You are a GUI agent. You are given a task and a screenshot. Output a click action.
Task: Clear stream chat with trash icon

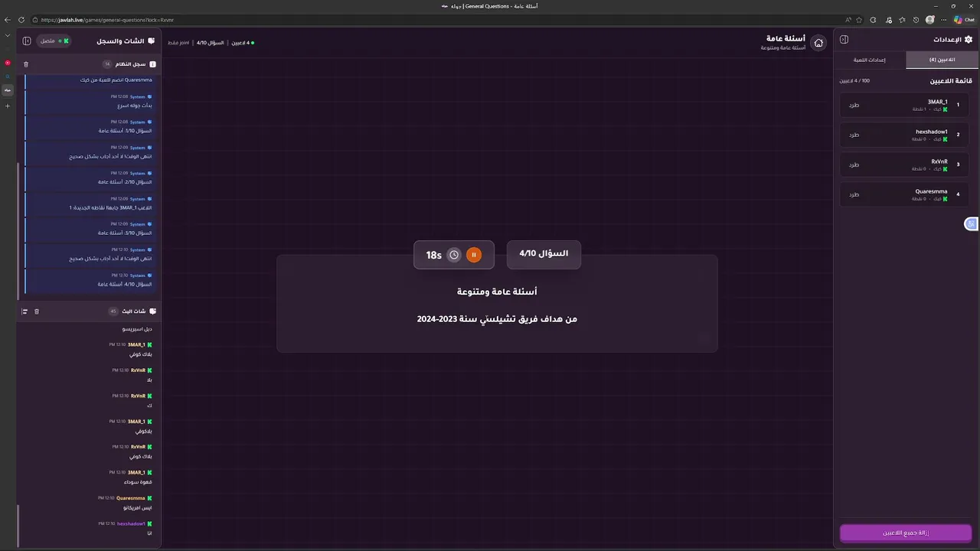point(37,311)
